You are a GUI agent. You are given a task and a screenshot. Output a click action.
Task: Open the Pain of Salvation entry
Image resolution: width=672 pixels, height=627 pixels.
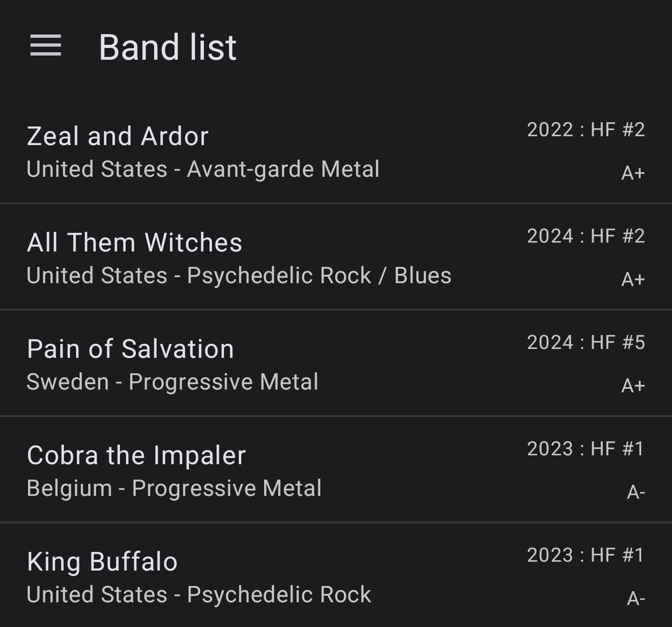point(130,349)
